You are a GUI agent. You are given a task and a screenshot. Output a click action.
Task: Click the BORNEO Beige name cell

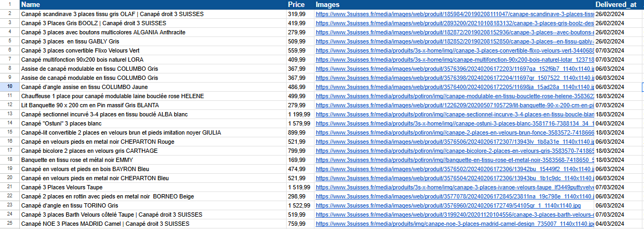tap(153, 196)
